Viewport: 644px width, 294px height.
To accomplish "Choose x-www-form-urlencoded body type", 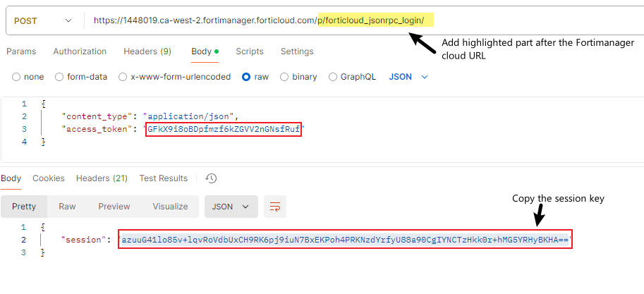I will pos(123,77).
